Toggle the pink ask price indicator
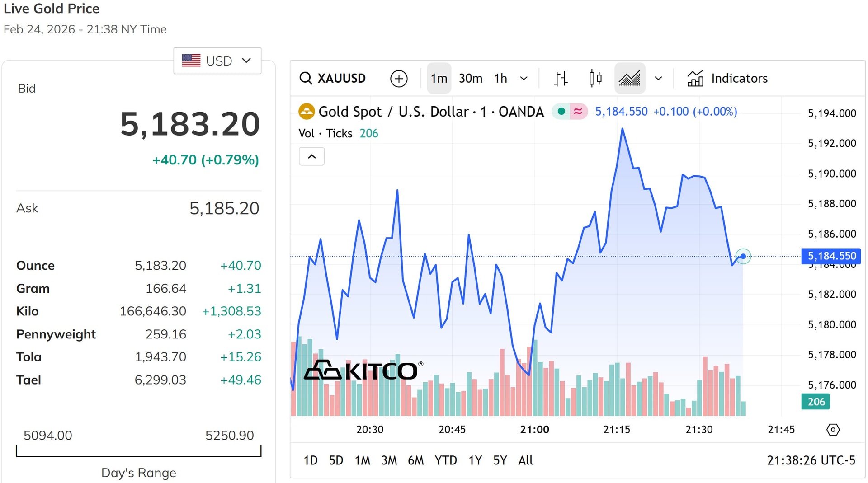This screenshot has height=483, width=868. pyautogui.click(x=579, y=111)
